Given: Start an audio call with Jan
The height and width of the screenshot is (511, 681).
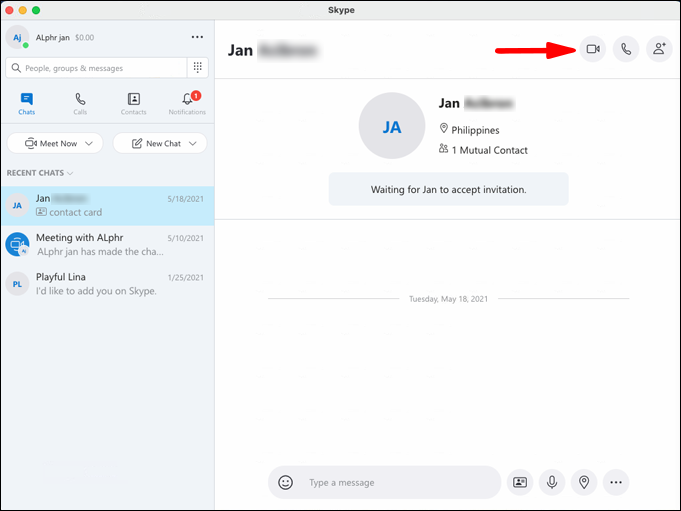Looking at the screenshot, I should (626, 49).
